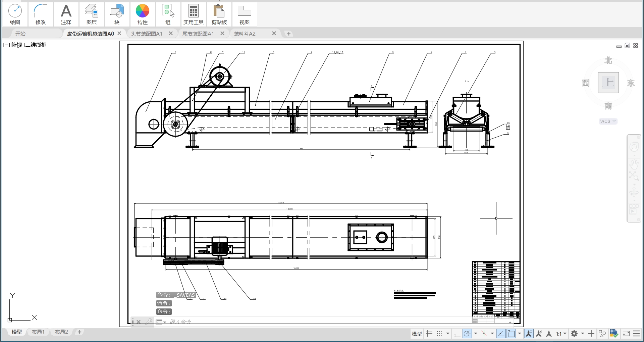Viewport: 644px width, 342px height.
Task: Click the [-] viewport controls label
Action: point(6,45)
